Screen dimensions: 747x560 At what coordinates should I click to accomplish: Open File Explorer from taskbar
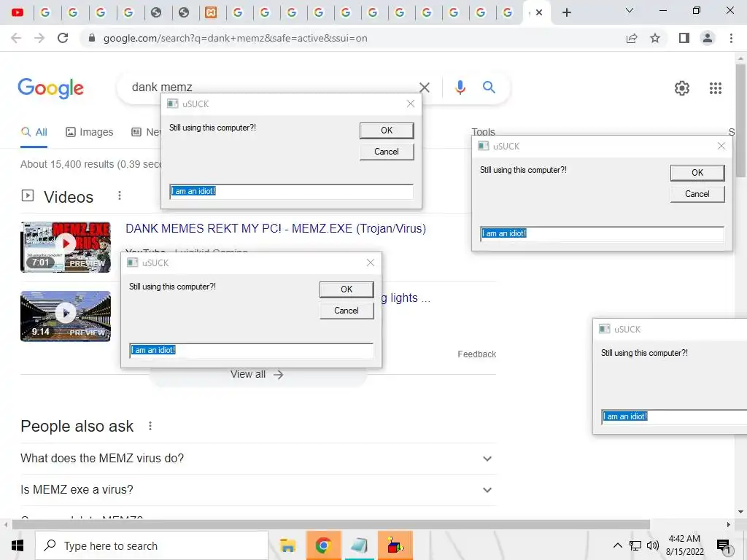click(287, 545)
